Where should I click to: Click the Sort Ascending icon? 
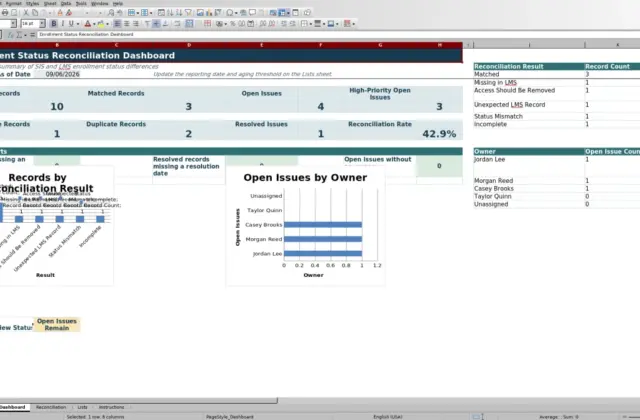(x=170, y=13)
